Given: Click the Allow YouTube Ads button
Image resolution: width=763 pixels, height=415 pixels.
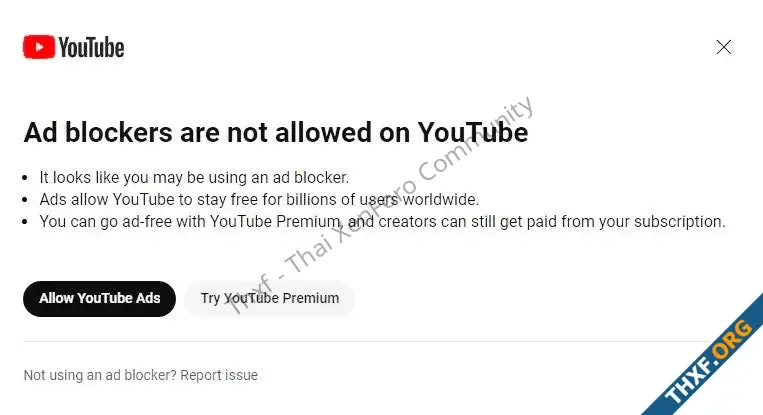Looking at the screenshot, I should [x=99, y=298].
